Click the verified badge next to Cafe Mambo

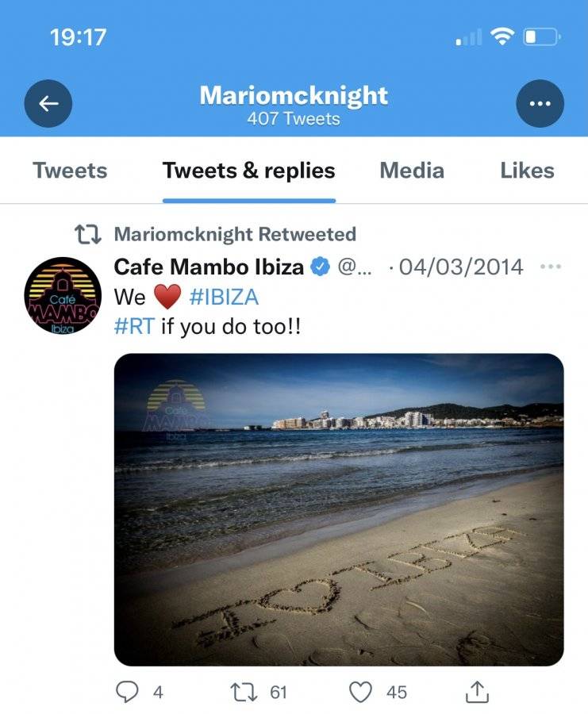pos(321,267)
